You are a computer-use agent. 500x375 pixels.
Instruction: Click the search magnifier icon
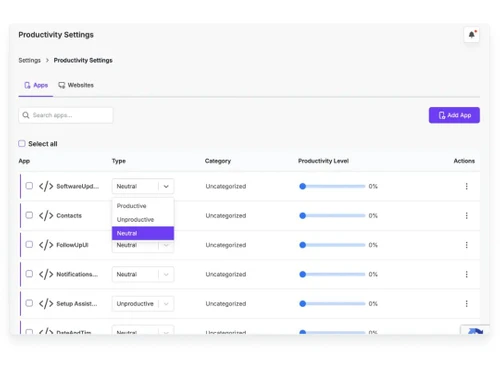(x=26, y=115)
